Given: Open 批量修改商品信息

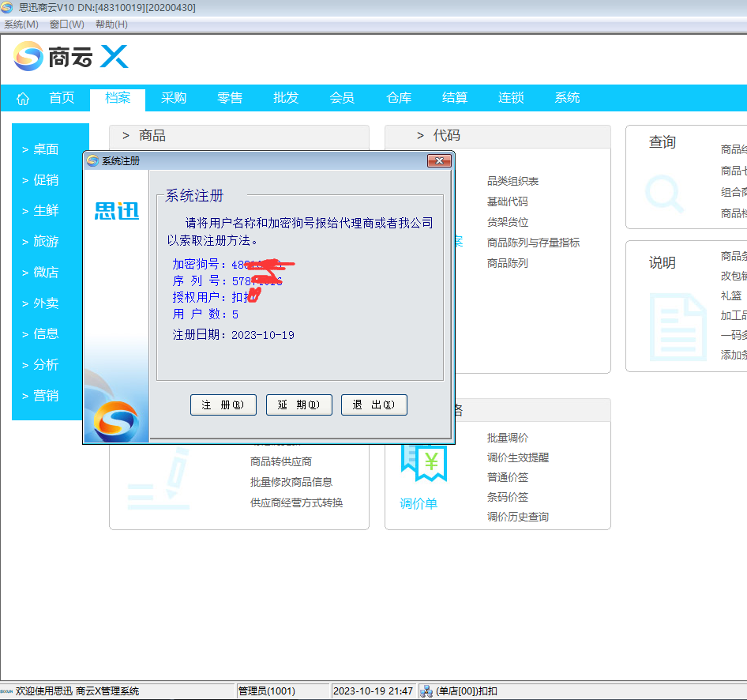Looking at the screenshot, I should coord(291,482).
